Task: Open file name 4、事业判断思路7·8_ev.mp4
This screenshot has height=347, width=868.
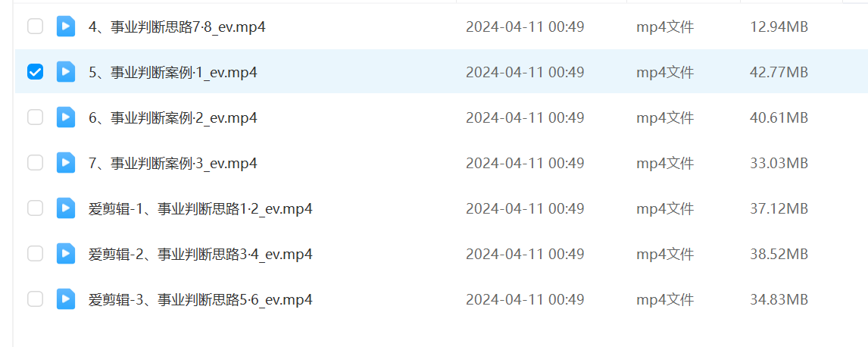Action: tap(176, 27)
